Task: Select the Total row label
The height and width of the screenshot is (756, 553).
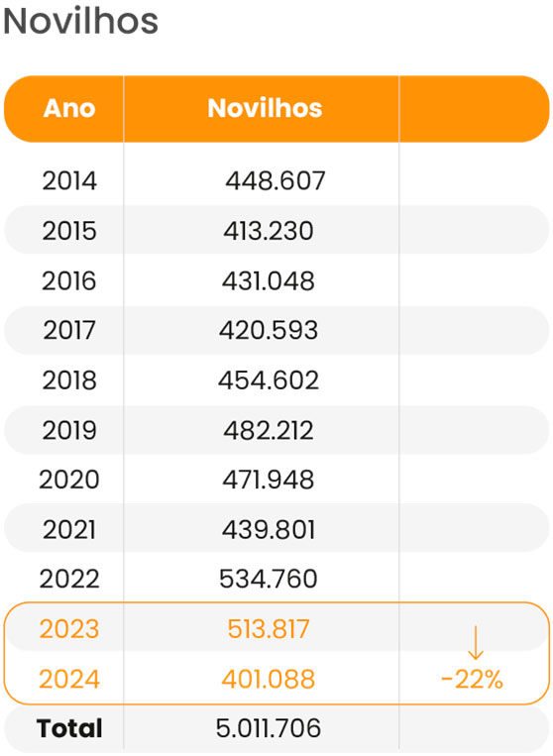Action: (69, 728)
